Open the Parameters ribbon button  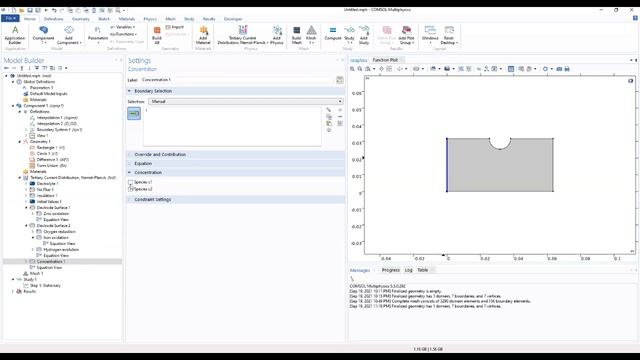(x=98, y=35)
